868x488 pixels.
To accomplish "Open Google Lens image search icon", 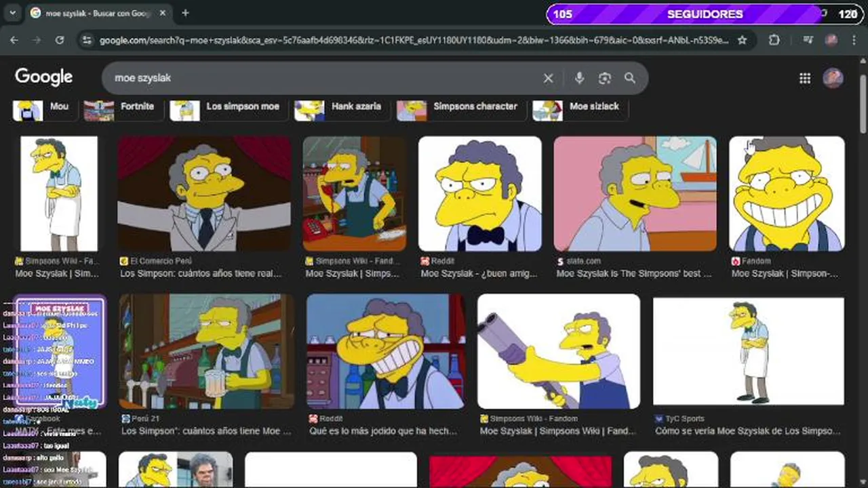I will click(605, 79).
